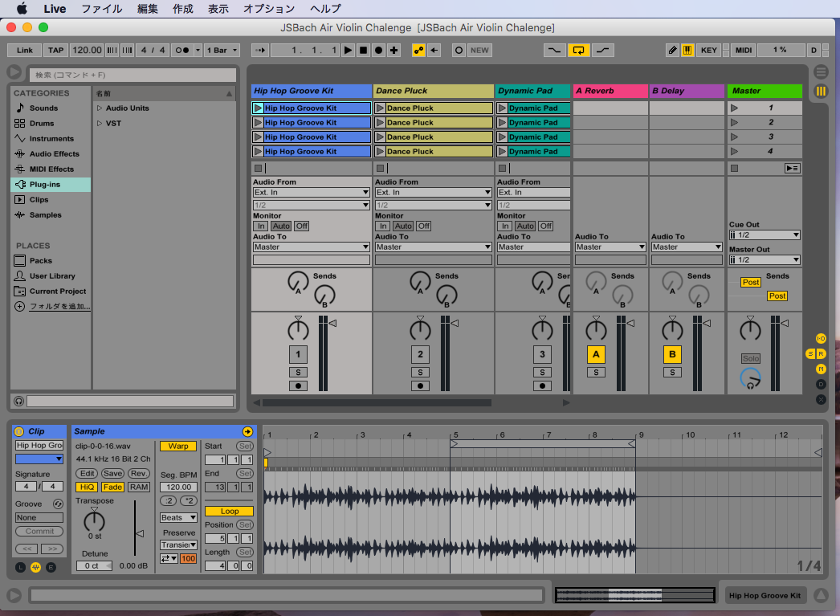
Task: Open the Cue Out dropdown
Action: click(x=765, y=235)
